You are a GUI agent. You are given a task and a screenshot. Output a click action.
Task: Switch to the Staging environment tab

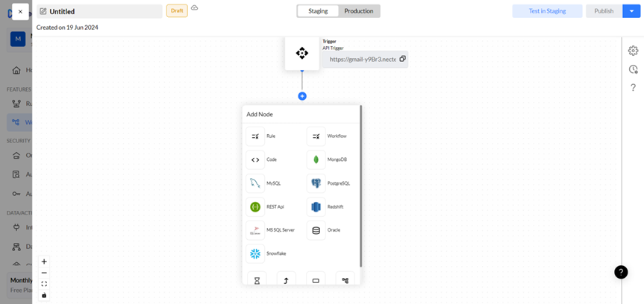pyautogui.click(x=318, y=11)
